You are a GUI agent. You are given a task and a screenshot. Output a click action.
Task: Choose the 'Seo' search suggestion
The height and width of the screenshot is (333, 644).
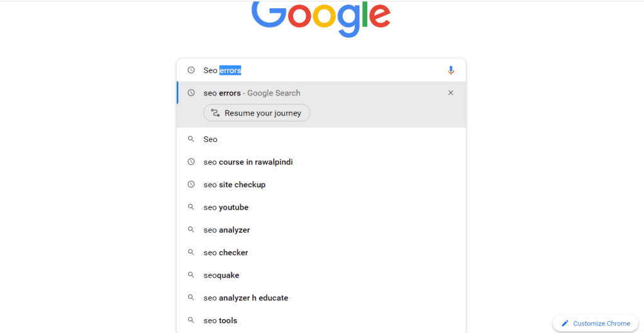pos(211,139)
